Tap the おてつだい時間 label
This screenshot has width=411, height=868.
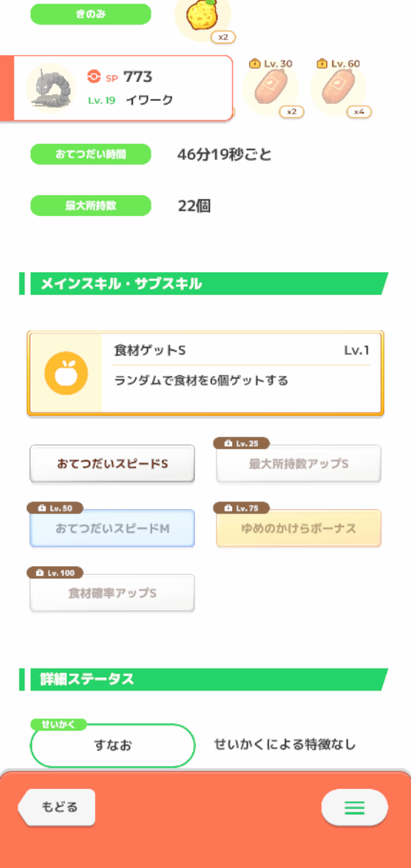click(x=91, y=154)
